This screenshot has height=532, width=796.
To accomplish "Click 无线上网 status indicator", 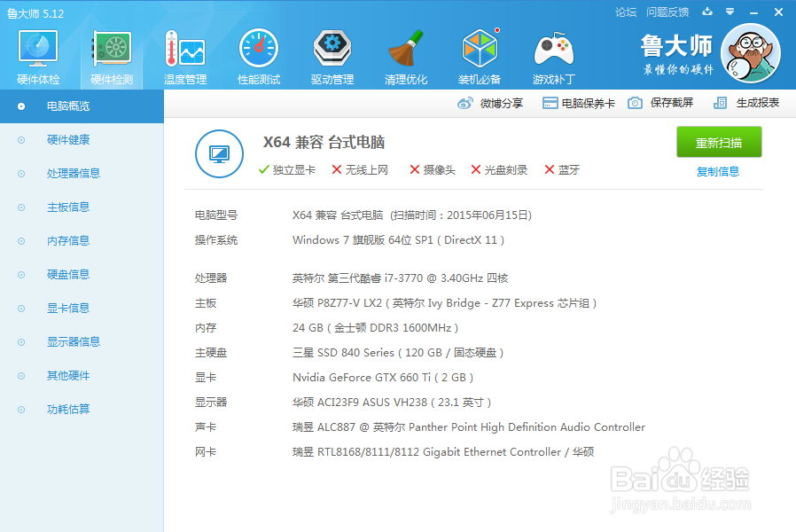I will 360,170.
